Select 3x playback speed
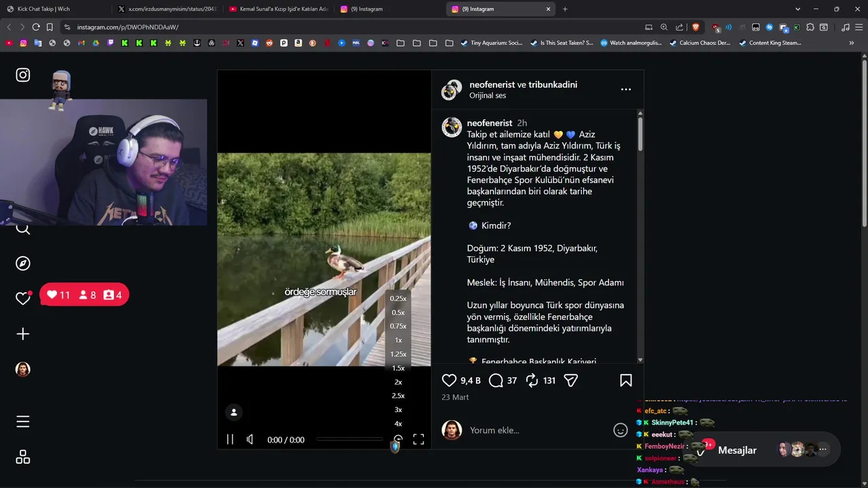868x488 pixels. tap(398, 409)
